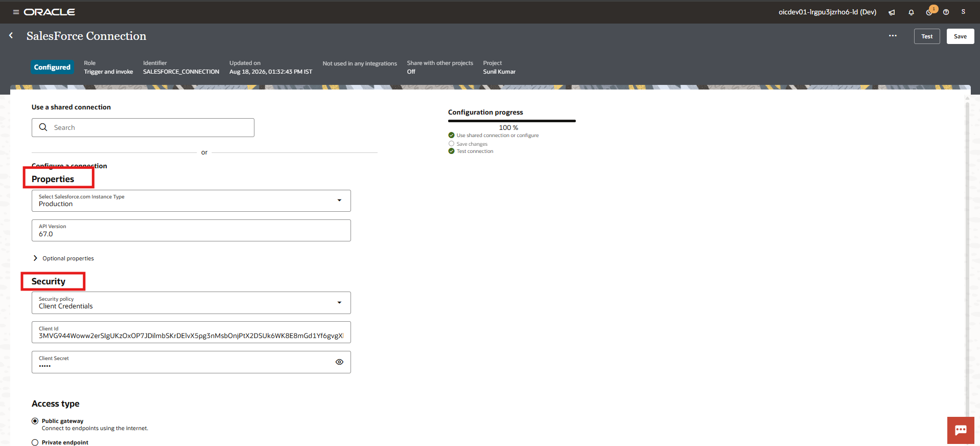Open the help question mark icon
Screen dimensions: 980x446
946,12
